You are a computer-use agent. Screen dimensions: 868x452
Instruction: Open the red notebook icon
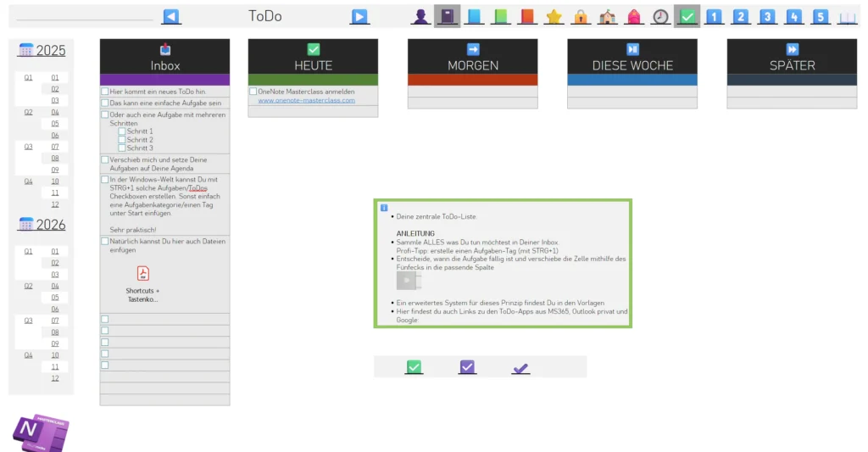point(527,17)
